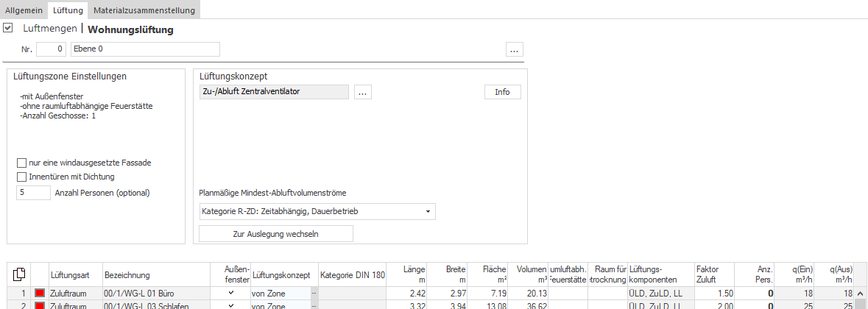Viewport: 868px width, 309px height.
Task: Click the Info button
Action: coord(503,92)
